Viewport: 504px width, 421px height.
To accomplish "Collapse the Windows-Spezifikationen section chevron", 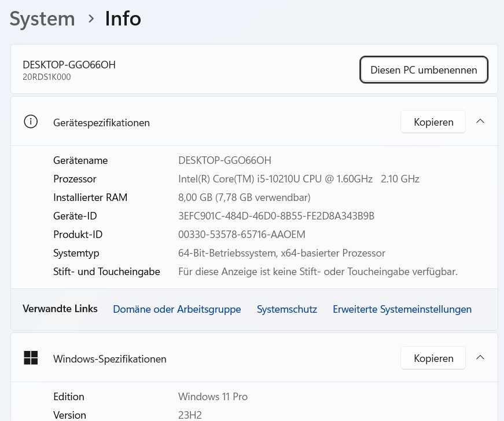I will [x=480, y=358].
